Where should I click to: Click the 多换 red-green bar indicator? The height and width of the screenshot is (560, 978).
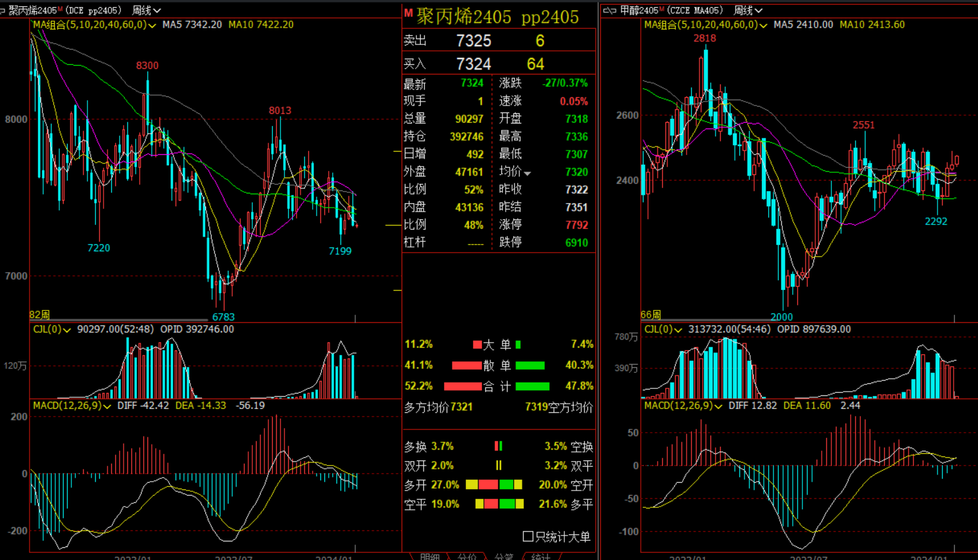click(x=498, y=446)
